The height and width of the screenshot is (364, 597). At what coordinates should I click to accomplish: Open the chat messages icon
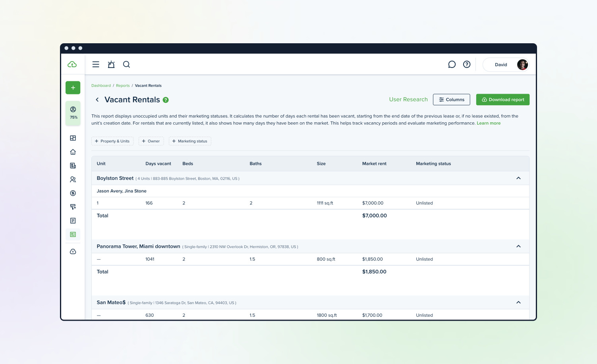click(452, 64)
